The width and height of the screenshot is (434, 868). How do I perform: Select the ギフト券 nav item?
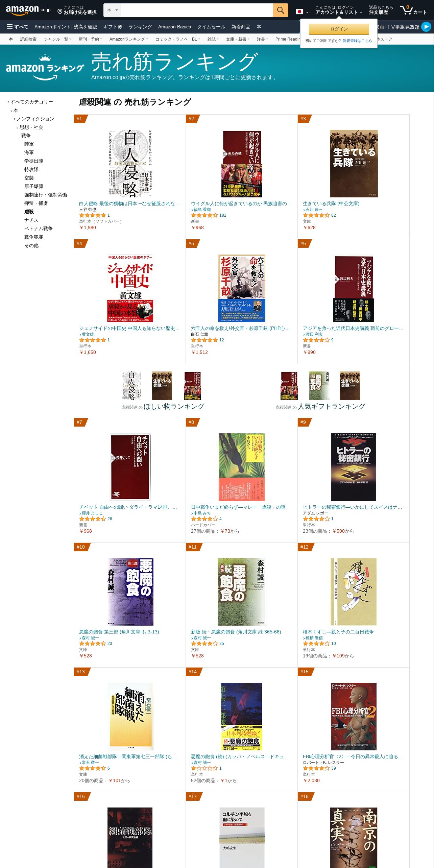pyautogui.click(x=113, y=27)
